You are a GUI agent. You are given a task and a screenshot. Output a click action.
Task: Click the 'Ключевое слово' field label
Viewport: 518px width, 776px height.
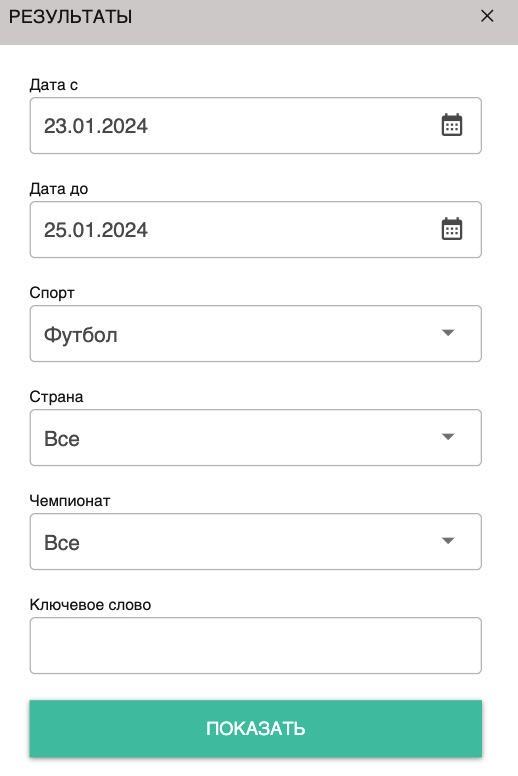point(90,605)
